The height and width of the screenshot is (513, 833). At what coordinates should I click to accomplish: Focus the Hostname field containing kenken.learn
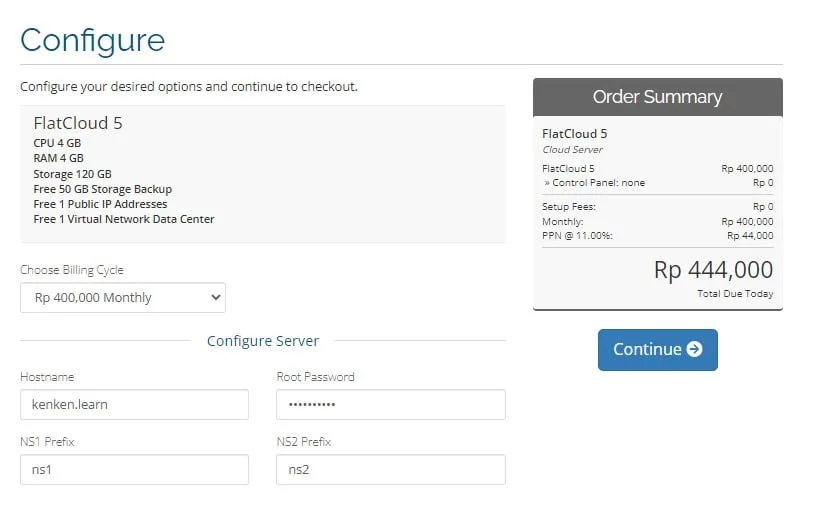point(134,404)
